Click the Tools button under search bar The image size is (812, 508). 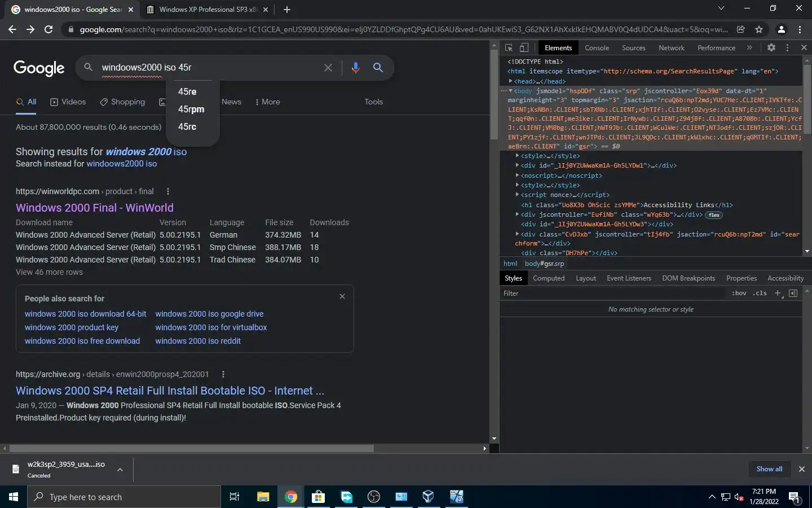coord(373,102)
